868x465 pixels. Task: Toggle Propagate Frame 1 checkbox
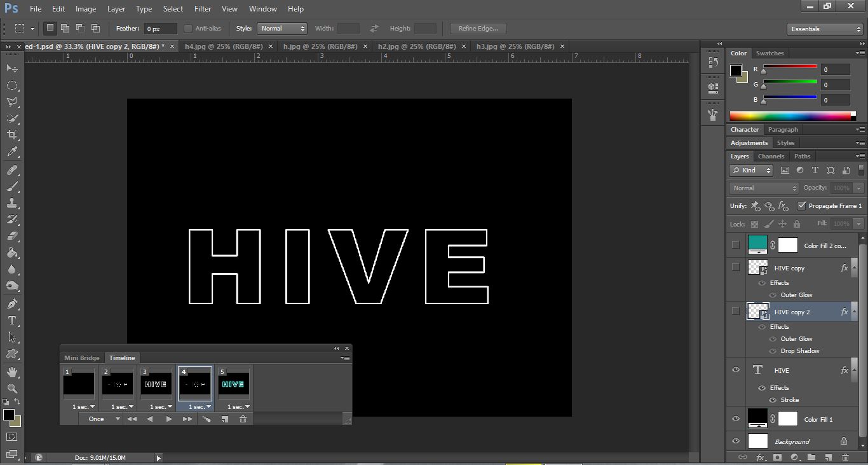point(802,205)
